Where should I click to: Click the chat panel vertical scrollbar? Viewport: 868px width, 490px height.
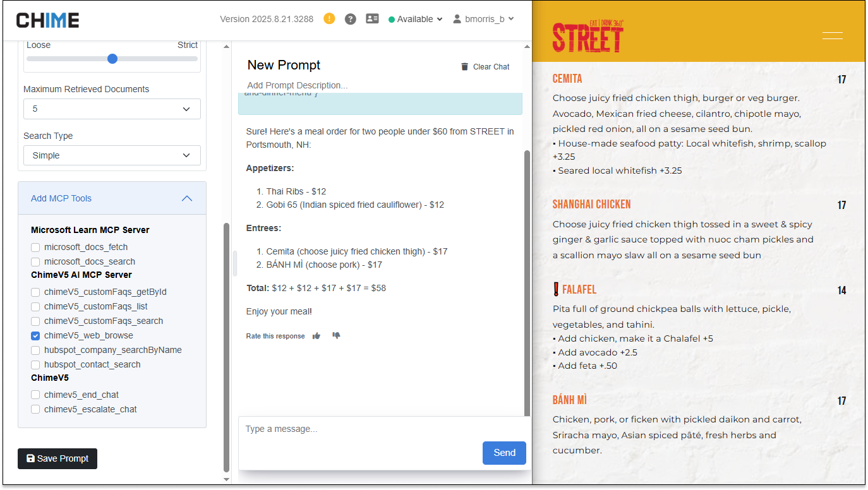[527, 283]
